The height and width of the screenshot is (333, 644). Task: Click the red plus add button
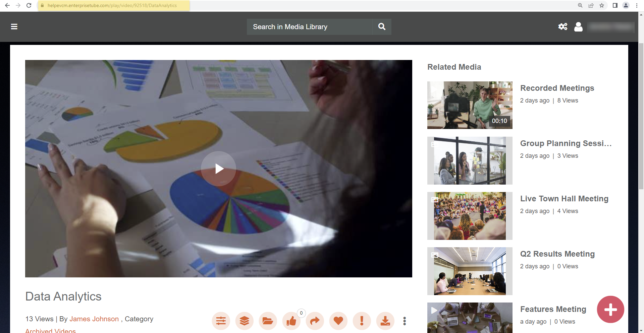click(610, 309)
